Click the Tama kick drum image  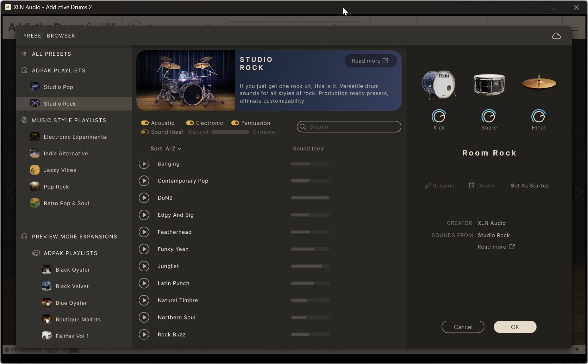(x=439, y=84)
